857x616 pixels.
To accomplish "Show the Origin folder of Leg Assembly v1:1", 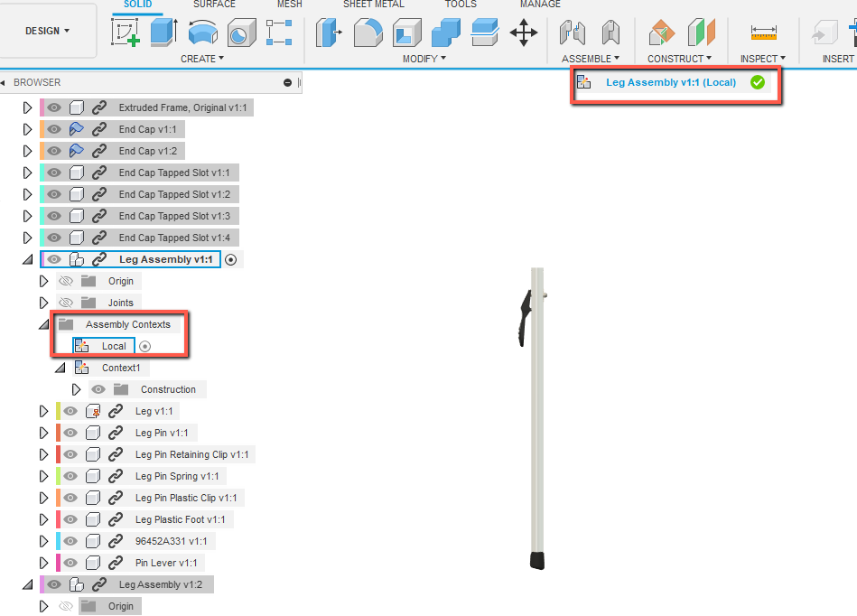I will pyautogui.click(x=64, y=280).
